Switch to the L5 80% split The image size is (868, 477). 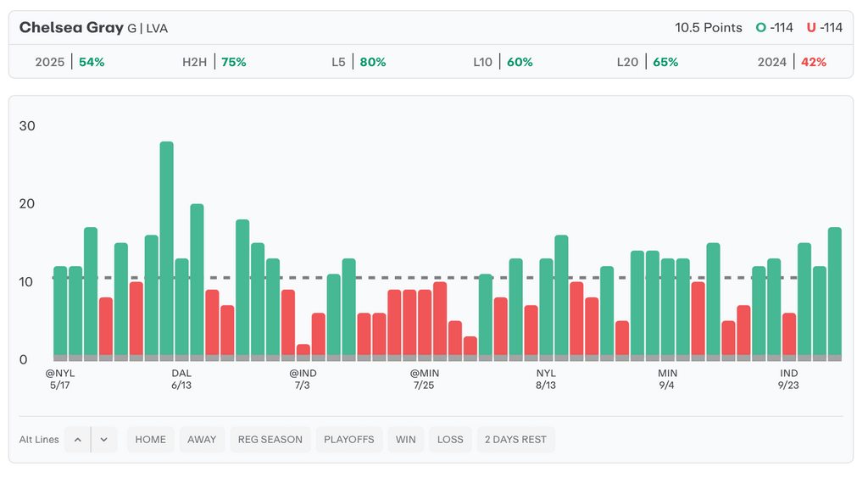coord(359,62)
